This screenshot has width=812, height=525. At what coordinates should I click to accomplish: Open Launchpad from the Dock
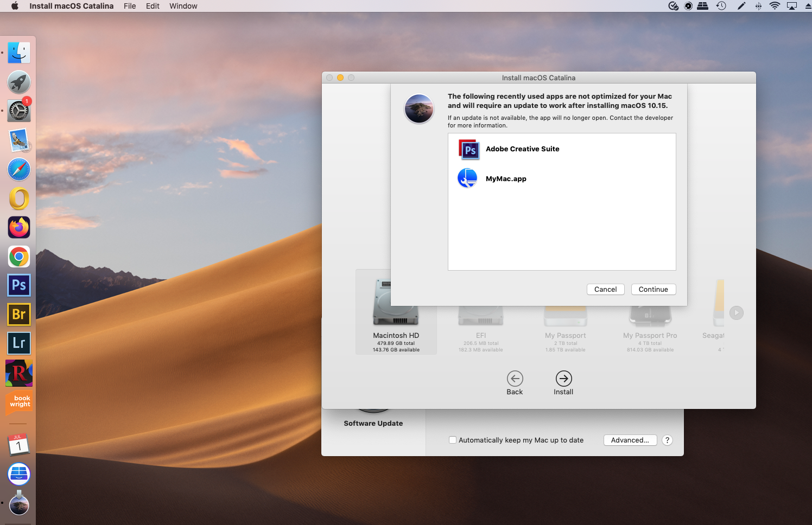tap(19, 81)
